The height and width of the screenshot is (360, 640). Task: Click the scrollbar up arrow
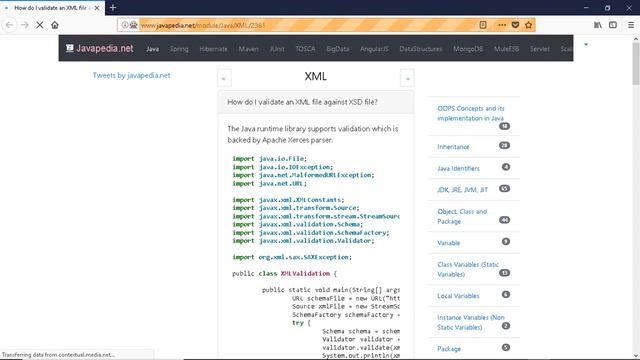click(x=636, y=39)
